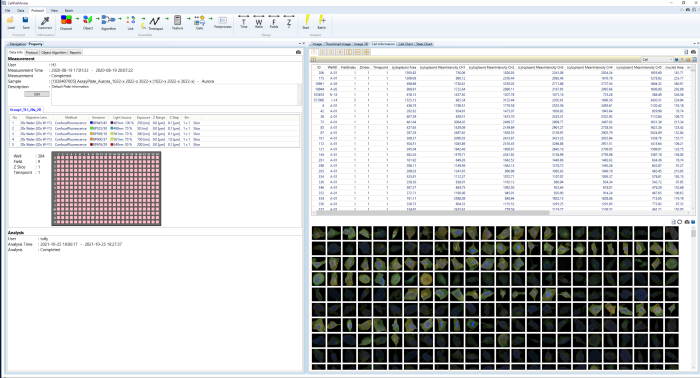Click camera icon above the cell thumbnails
The image size is (700, 378).
[687, 222]
